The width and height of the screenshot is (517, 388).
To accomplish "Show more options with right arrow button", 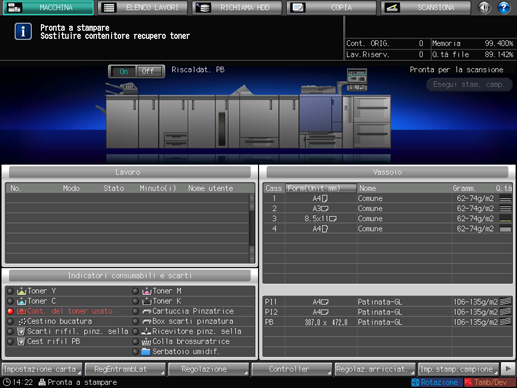I will 508,369.
